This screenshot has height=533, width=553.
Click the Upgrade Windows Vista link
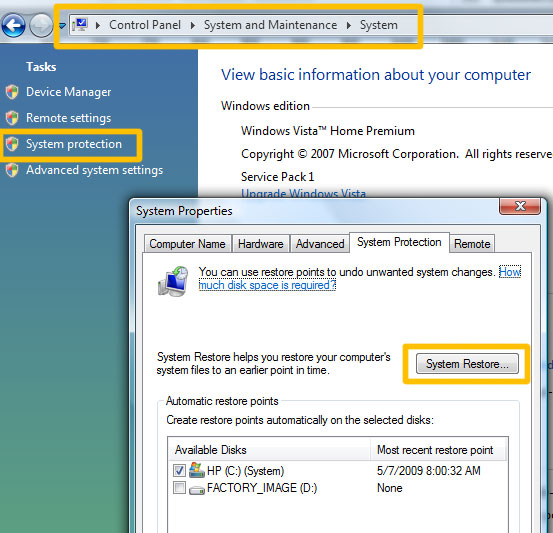coord(303,193)
